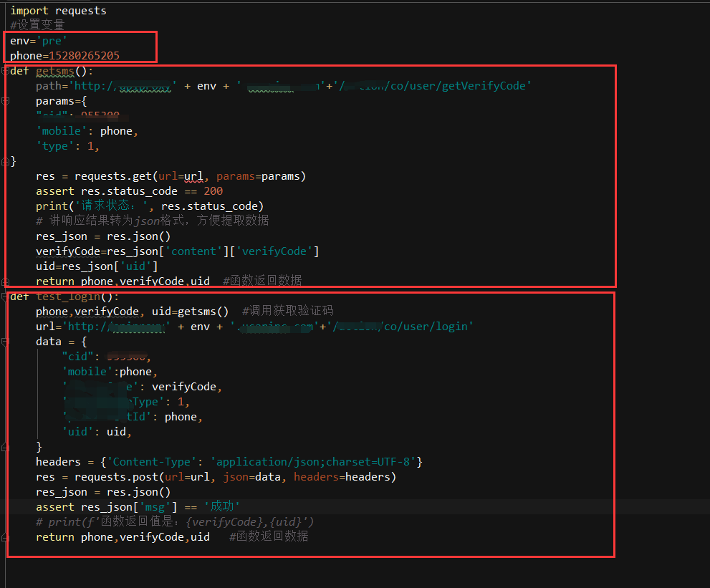Click 'headers=headers' argument in requests.post
The height and width of the screenshot is (588, 710).
click(342, 477)
